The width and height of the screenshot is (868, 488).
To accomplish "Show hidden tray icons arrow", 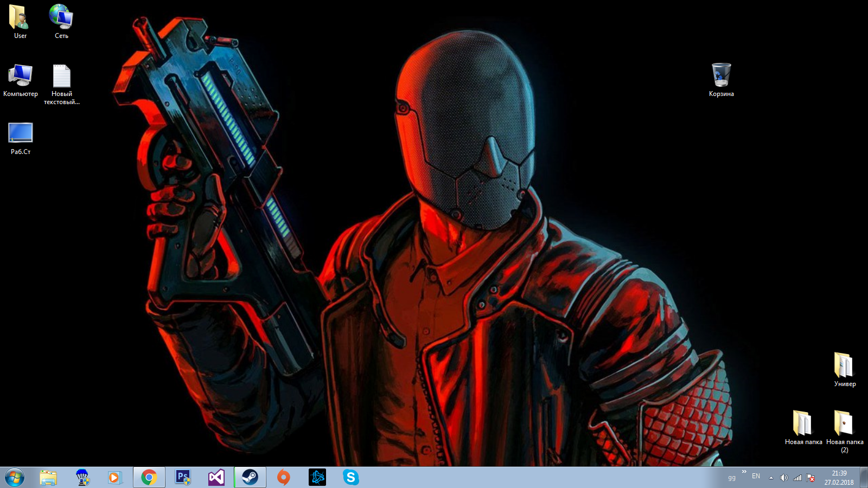I will point(771,478).
